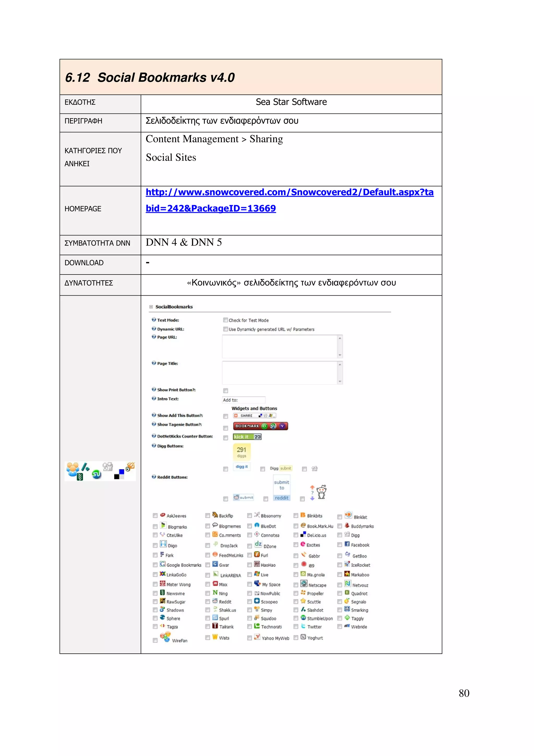This screenshot has width=534, height=756.
Task: Click the Backflip icon
Action: [x=215, y=515]
